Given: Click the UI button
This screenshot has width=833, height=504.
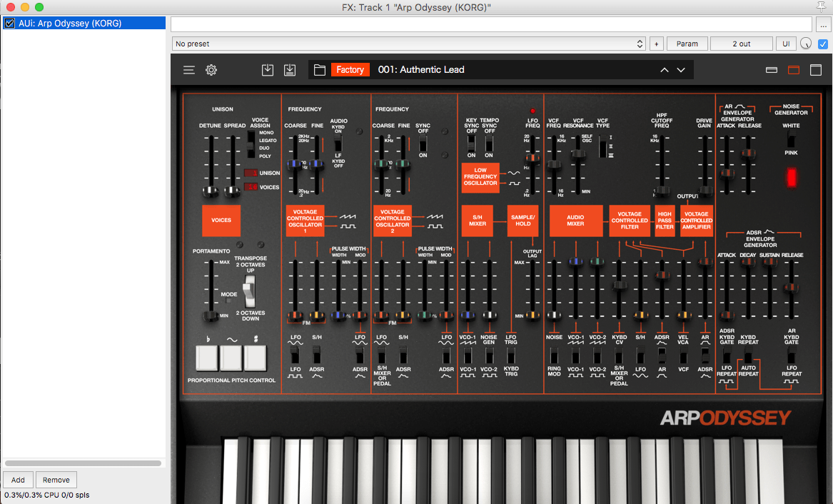Looking at the screenshot, I should 787,44.
